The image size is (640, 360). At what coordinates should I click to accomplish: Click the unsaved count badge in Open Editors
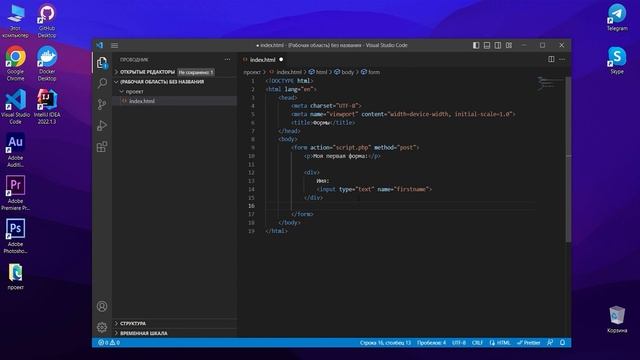pyautogui.click(x=196, y=72)
